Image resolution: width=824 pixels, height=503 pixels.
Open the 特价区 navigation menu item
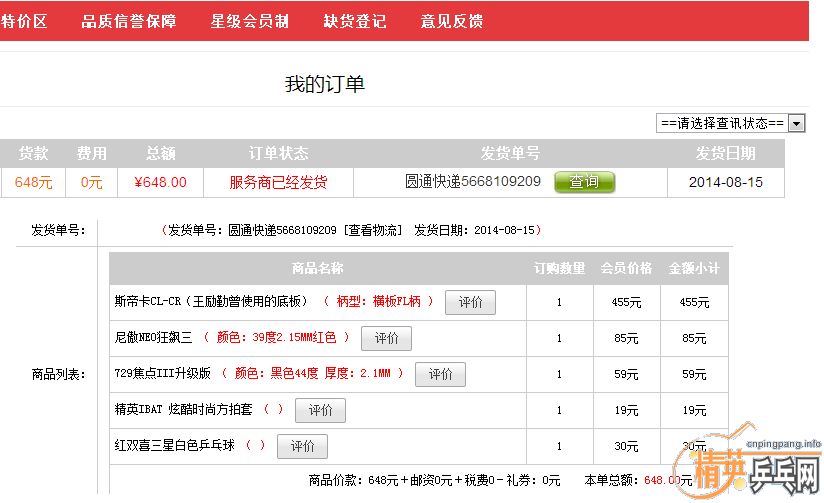coord(23,21)
